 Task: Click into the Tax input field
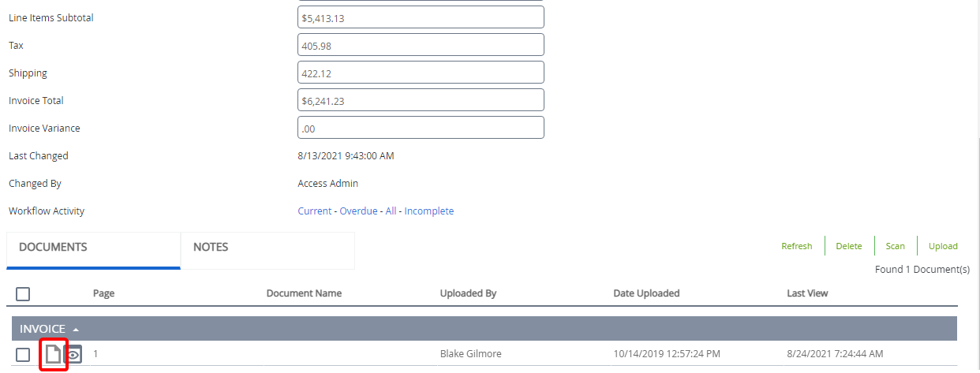[x=421, y=45]
